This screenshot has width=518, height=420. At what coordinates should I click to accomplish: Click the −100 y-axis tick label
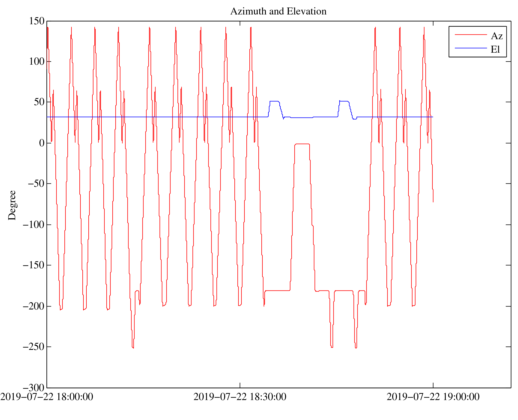tap(34, 225)
